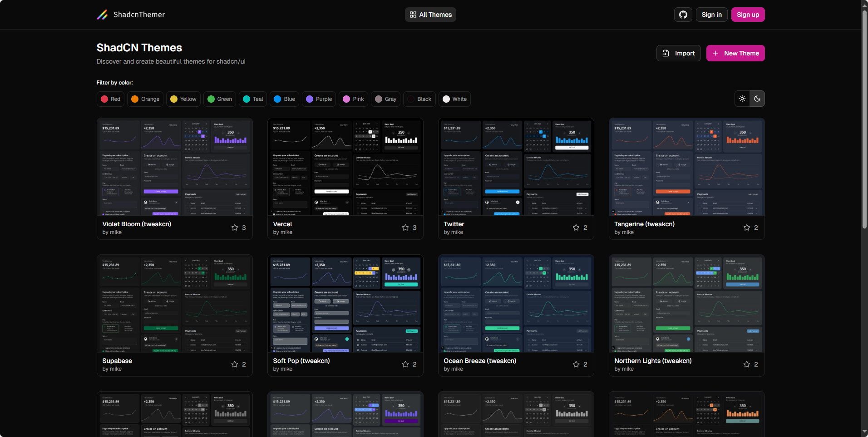Switch to light mode with sun icon
This screenshot has width=868, height=437.
click(742, 99)
